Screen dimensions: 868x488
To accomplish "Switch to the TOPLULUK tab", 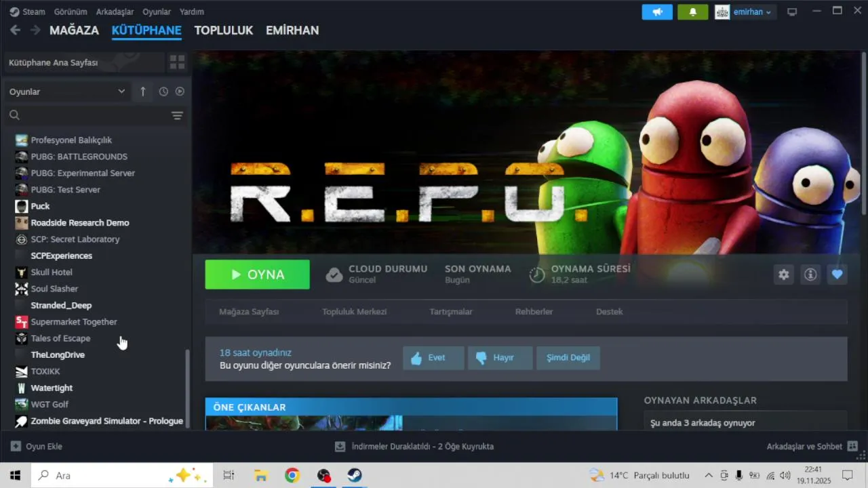I will 223,30.
